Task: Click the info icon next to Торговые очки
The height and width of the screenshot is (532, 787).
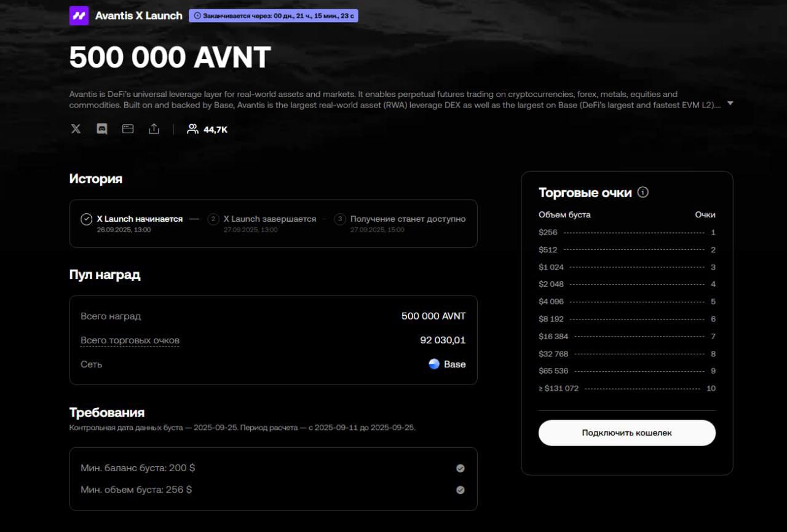Action: (x=643, y=192)
